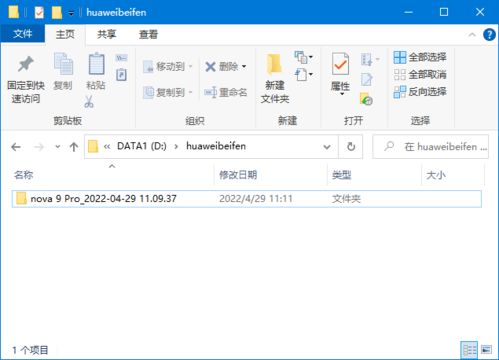This screenshot has width=499, height=360.
Task: Expand the 删除 delete dropdown arrow
Action: pos(244,67)
